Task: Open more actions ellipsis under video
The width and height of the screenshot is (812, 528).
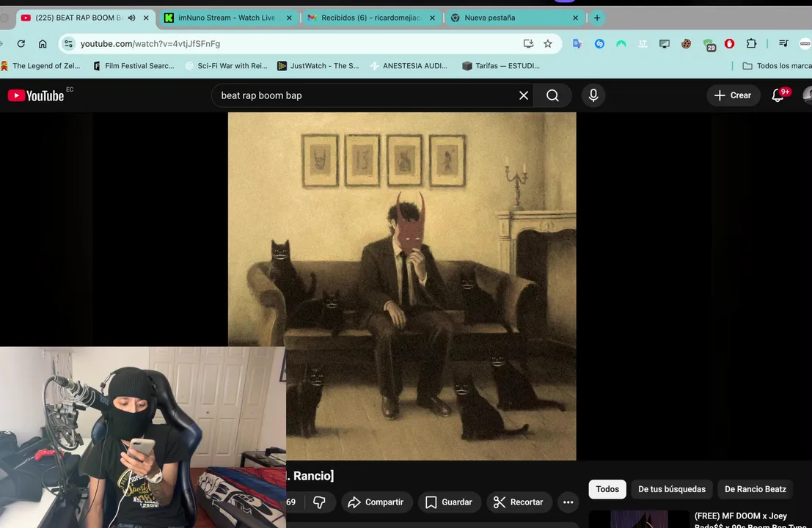Action: tap(568, 502)
